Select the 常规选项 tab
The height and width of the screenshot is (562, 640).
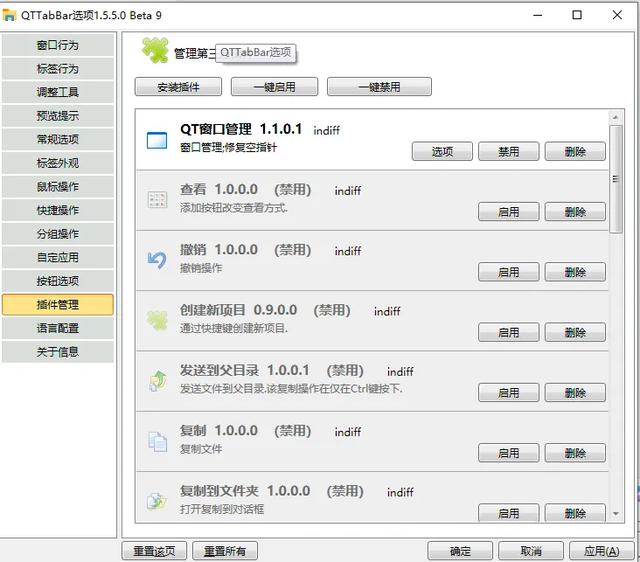click(58, 139)
